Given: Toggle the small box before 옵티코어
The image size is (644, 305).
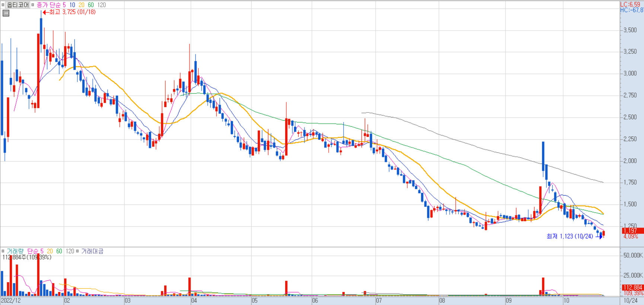Looking at the screenshot, I should click(3, 5).
